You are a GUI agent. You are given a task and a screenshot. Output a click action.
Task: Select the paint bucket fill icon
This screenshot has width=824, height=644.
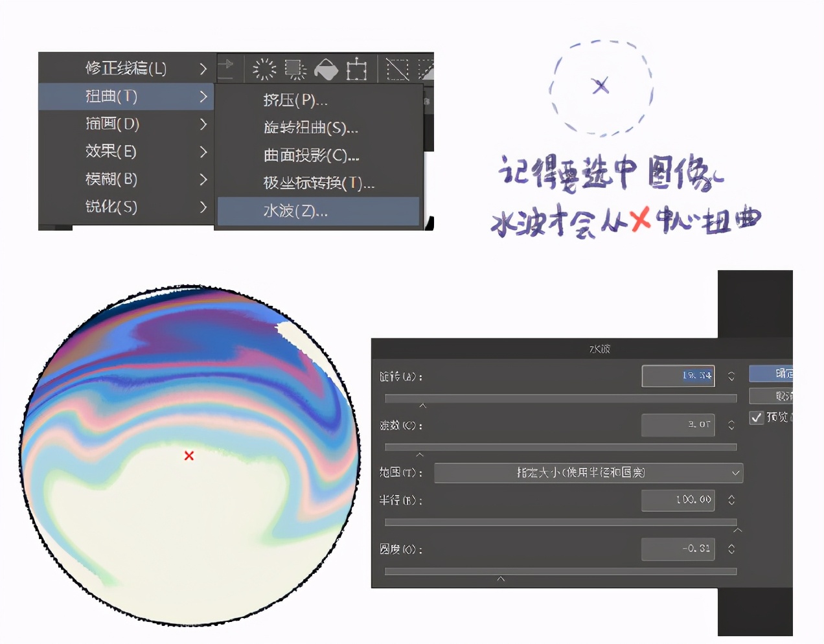(326, 69)
